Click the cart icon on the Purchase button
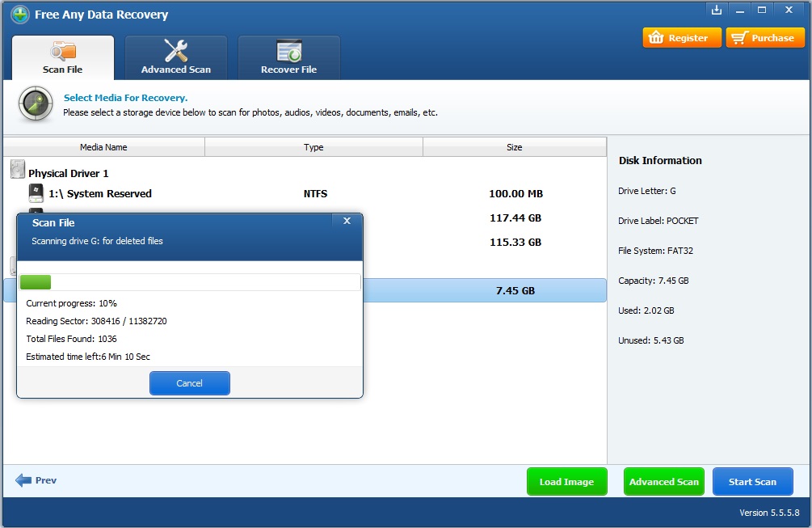The height and width of the screenshot is (528, 812). (x=739, y=36)
